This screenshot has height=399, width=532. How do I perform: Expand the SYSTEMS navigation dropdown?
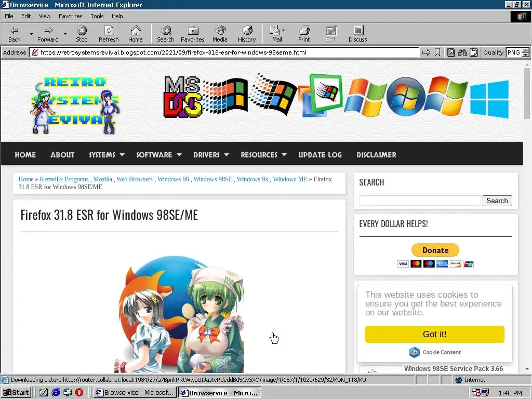[x=122, y=155]
